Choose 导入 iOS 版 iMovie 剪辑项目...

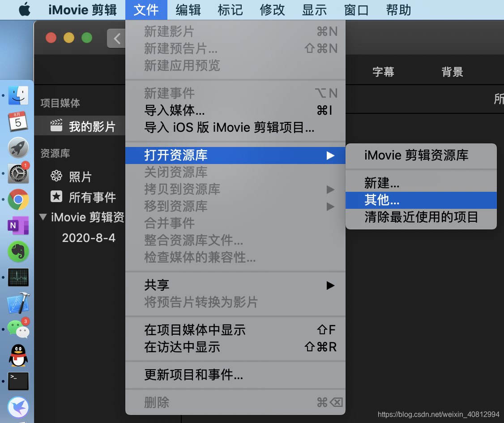(x=235, y=127)
